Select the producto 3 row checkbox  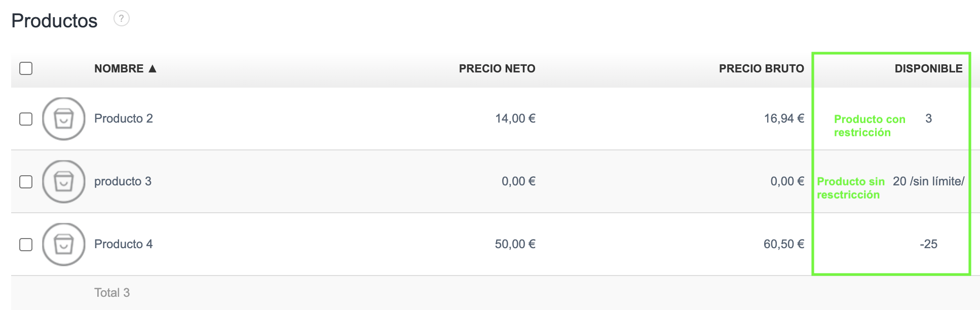[26, 182]
